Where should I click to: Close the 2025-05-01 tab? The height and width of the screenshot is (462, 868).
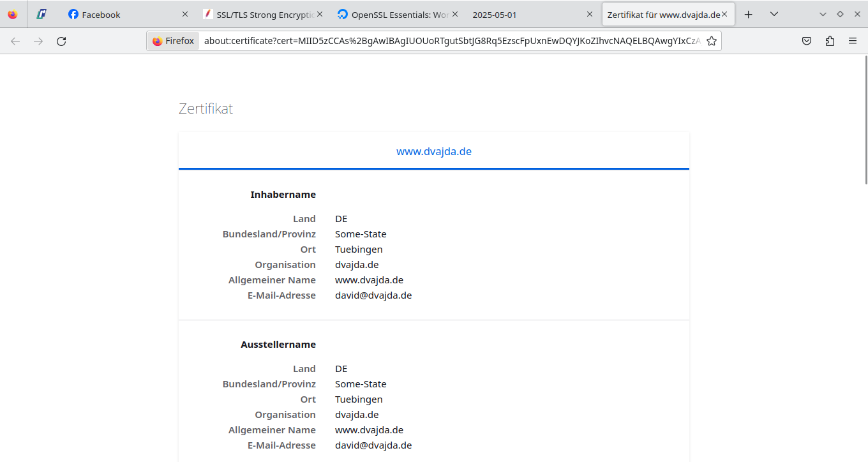click(x=590, y=14)
